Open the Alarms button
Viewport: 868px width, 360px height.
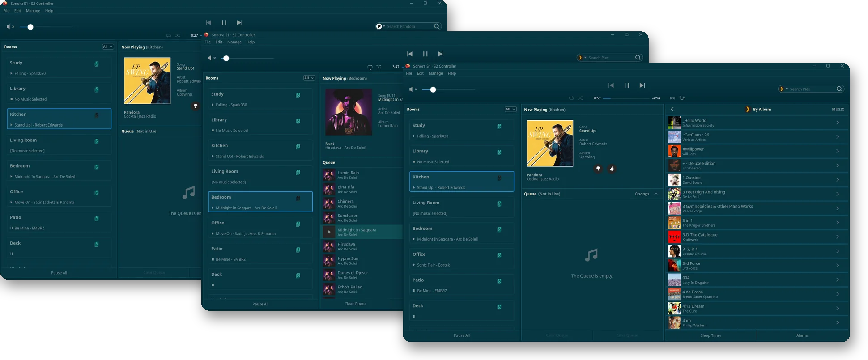tap(803, 335)
